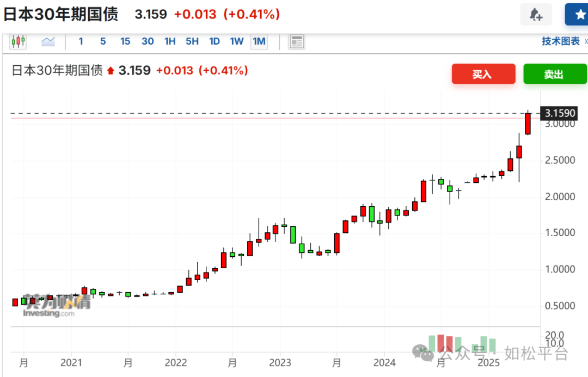The height and width of the screenshot is (377, 588).
Task: Choose the 1-minute interval
Action: 81,41
